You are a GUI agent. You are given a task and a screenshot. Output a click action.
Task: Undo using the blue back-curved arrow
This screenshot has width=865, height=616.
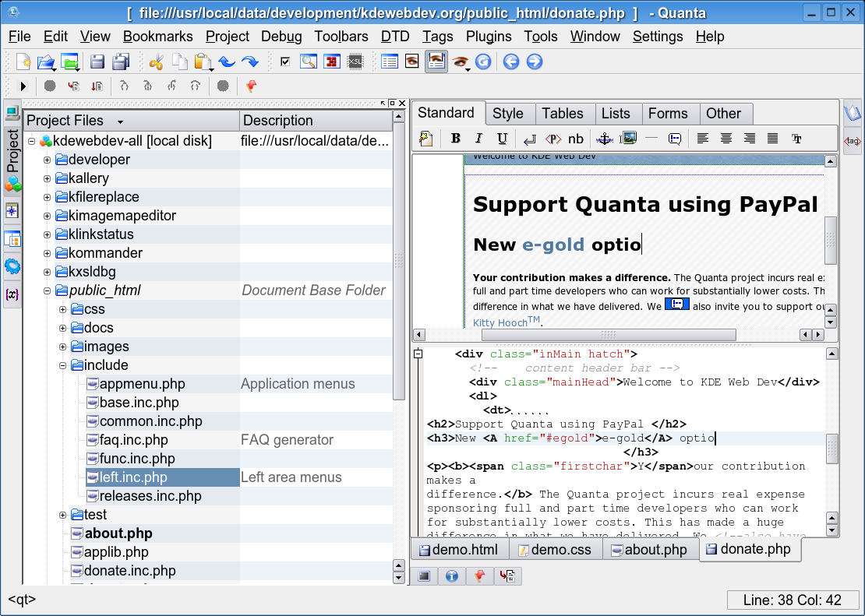[x=227, y=62]
